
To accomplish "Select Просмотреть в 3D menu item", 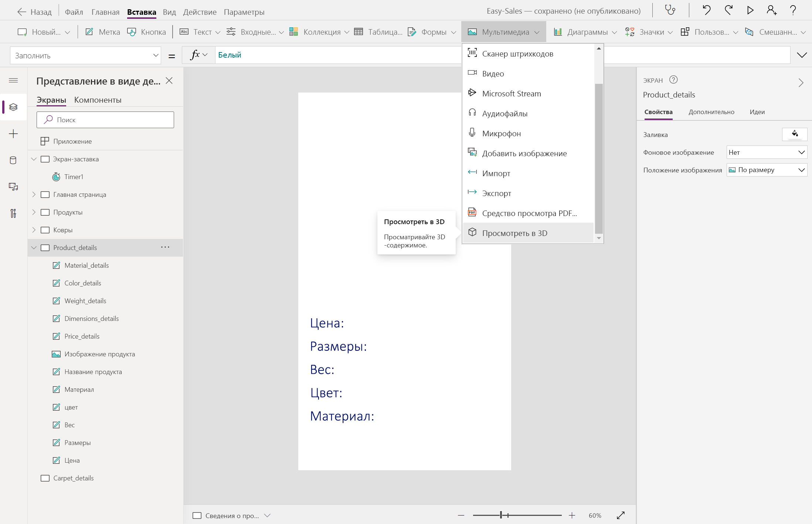I will click(514, 233).
